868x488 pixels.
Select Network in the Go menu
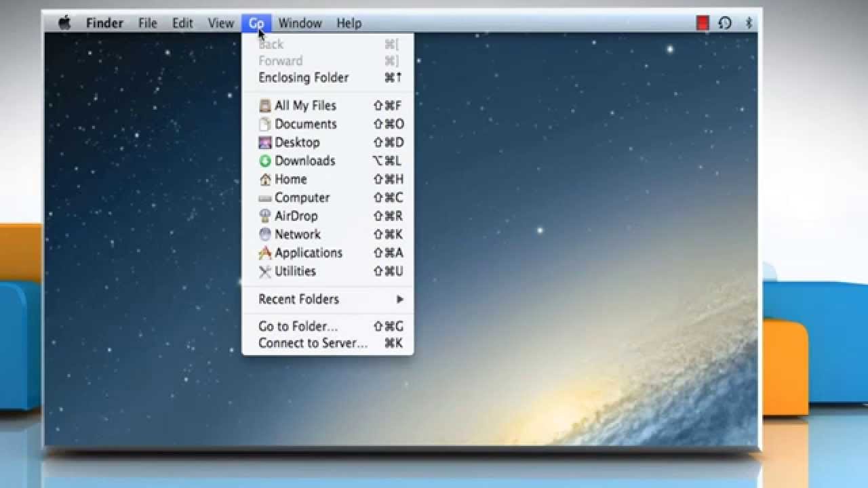tap(328, 235)
